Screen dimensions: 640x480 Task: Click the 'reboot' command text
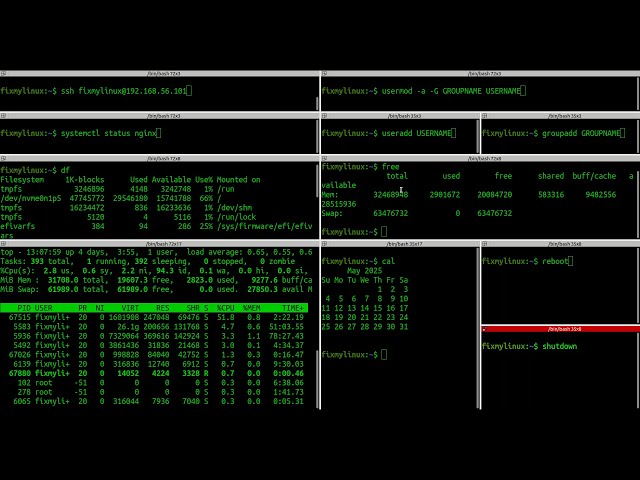(555, 261)
